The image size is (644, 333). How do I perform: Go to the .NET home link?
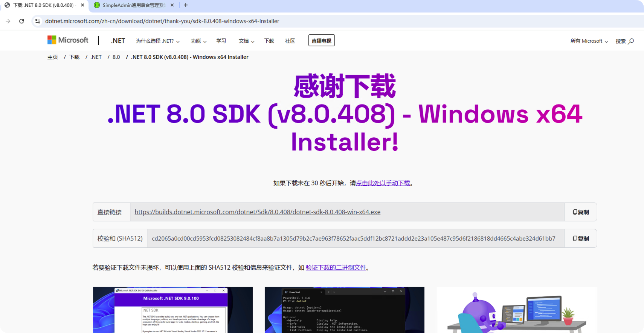118,41
